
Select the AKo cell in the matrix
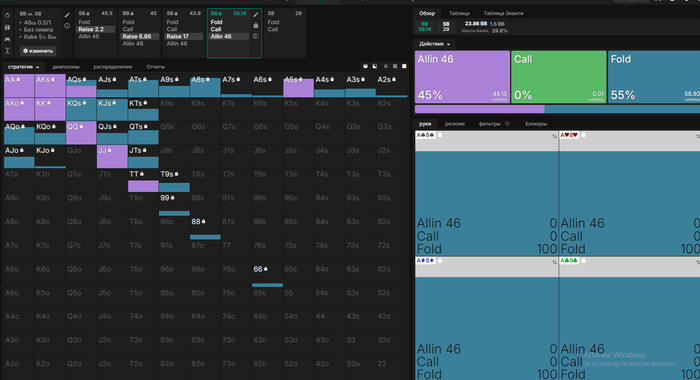(x=19, y=109)
